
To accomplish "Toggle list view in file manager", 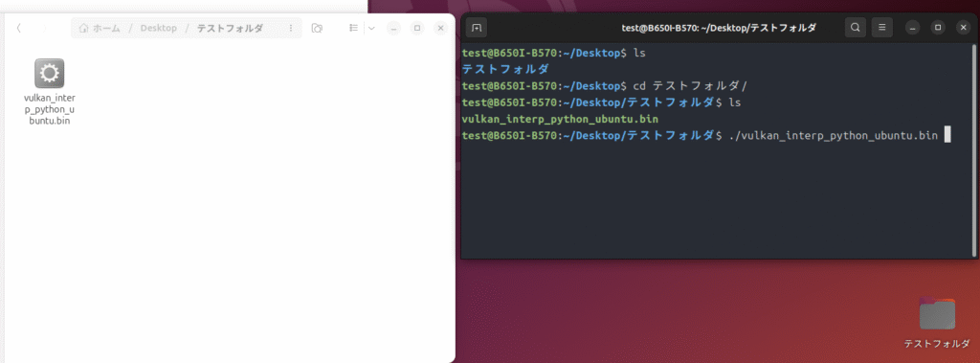I will (x=354, y=28).
